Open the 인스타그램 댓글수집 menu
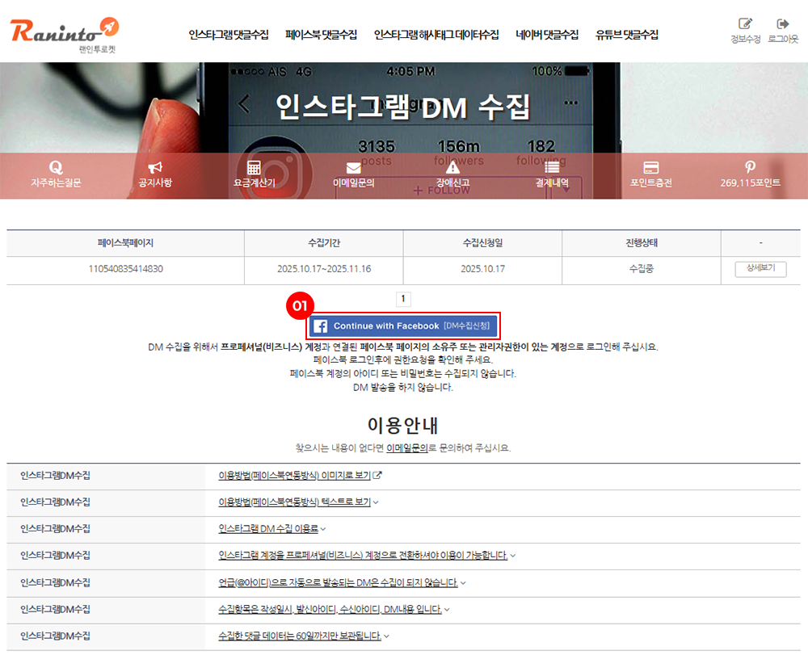 [229, 35]
